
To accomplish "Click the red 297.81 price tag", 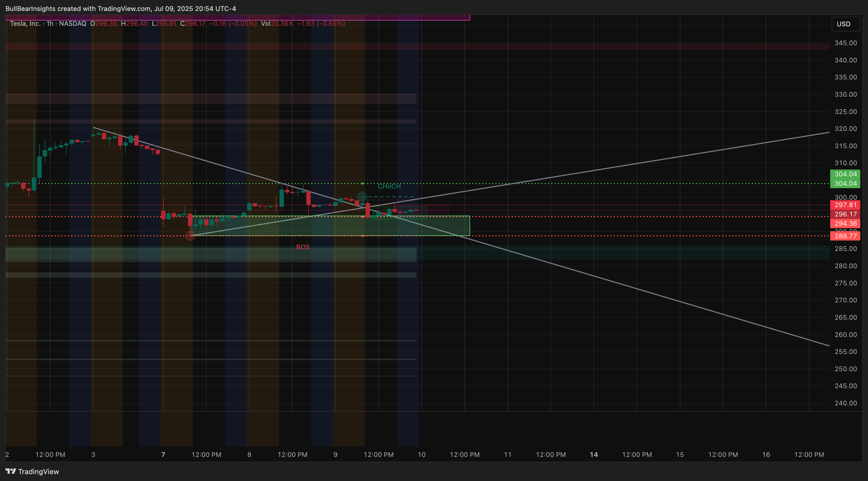I will coord(845,205).
